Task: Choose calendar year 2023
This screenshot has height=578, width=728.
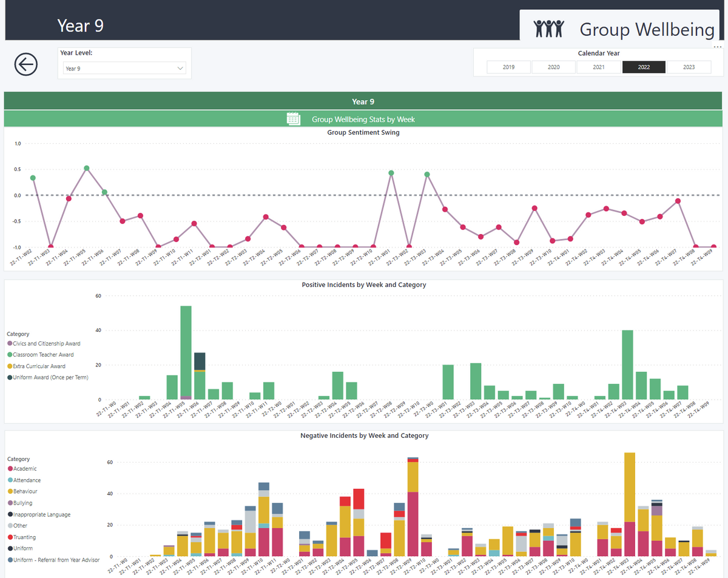Action: tap(689, 67)
